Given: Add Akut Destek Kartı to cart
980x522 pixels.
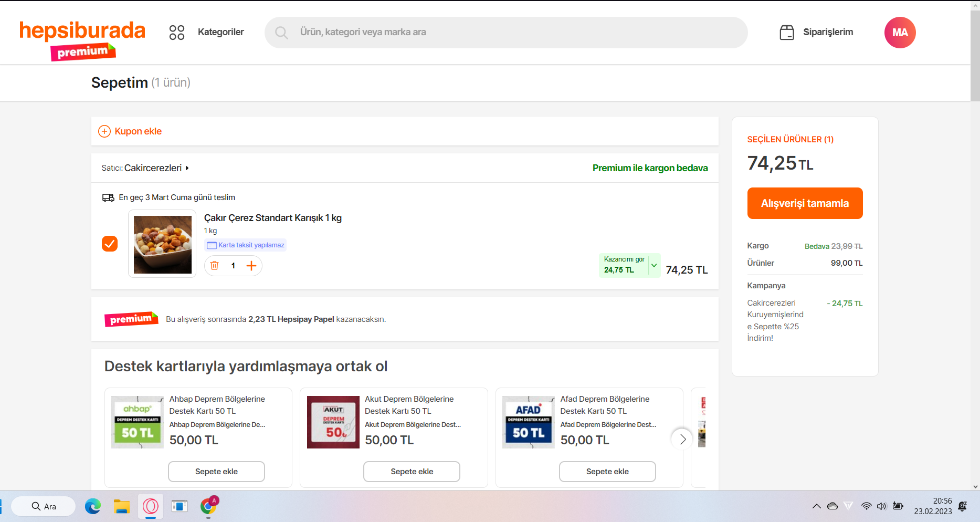Looking at the screenshot, I should (x=412, y=472).
